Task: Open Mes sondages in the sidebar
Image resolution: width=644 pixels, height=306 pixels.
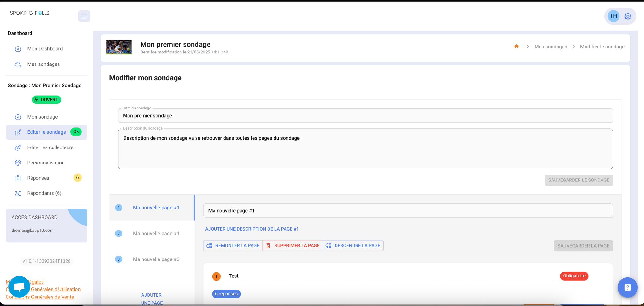Action: (x=43, y=64)
